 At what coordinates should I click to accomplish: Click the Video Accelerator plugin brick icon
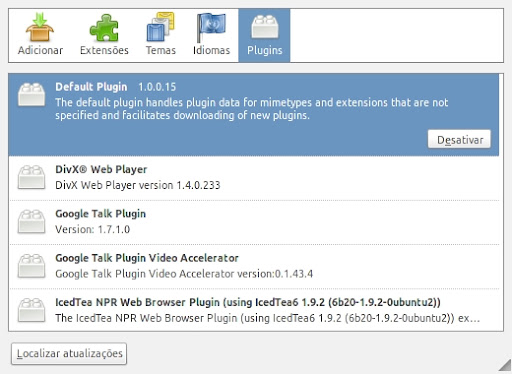coord(31,266)
